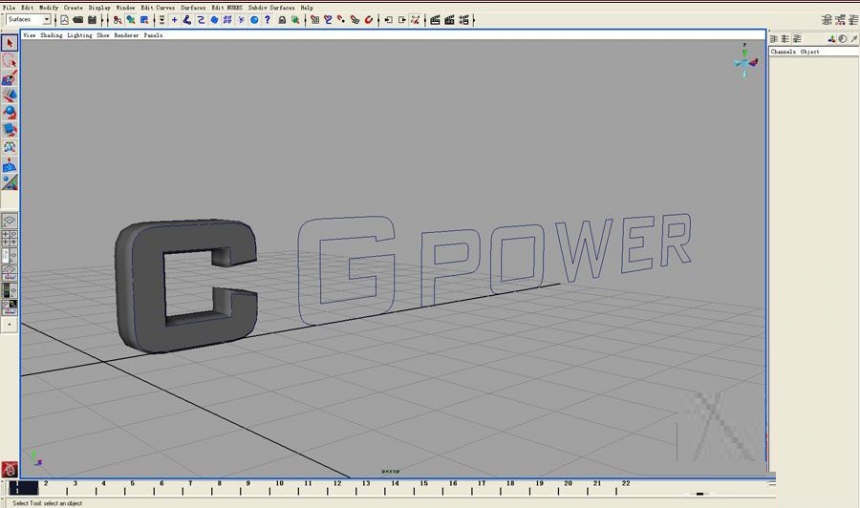Activate the Soft Modification tool

[x=9, y=165]
